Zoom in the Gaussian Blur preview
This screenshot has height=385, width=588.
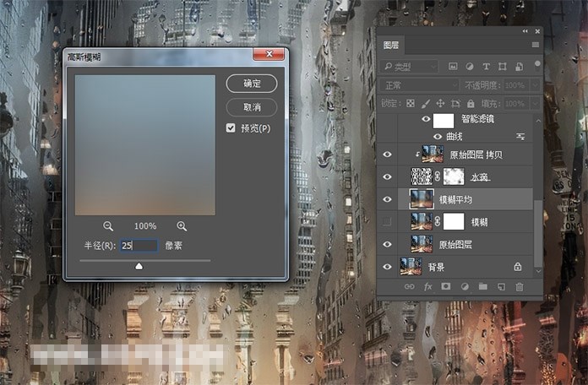click(182, 226)
